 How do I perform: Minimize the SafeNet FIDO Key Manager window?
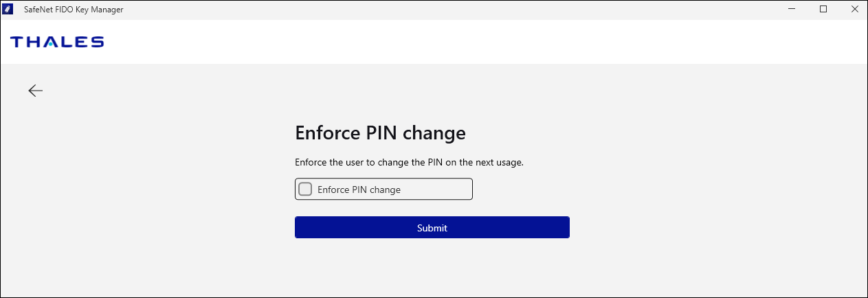792,10
